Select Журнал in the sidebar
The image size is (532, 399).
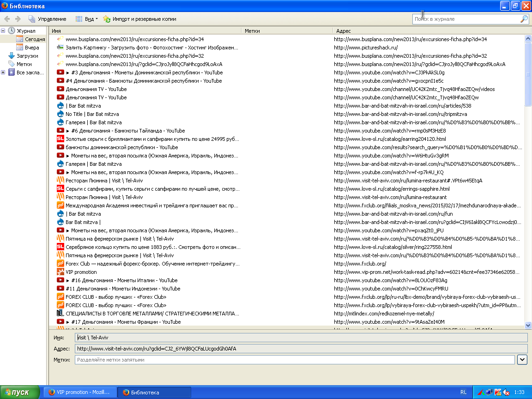click(x=26, y=31)
